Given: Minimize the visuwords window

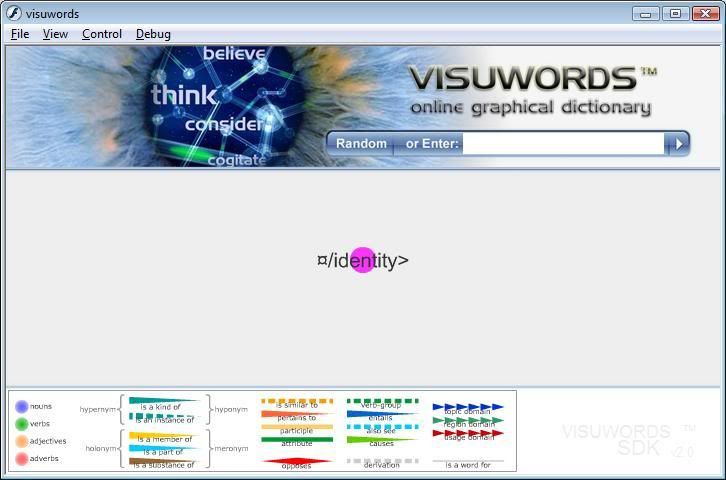Looking at the screenshot, I should [x=645, y=13].
